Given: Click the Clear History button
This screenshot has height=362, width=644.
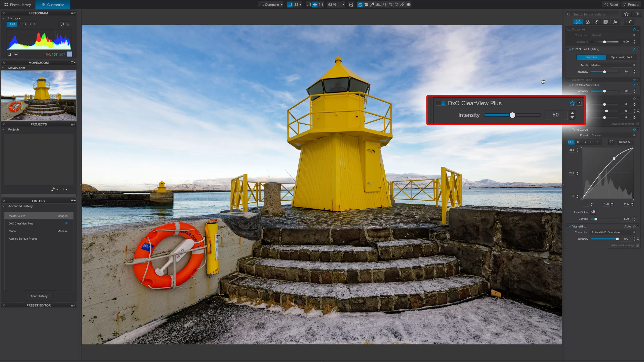Looking at the screenshot, I should [x=38, y=296].
